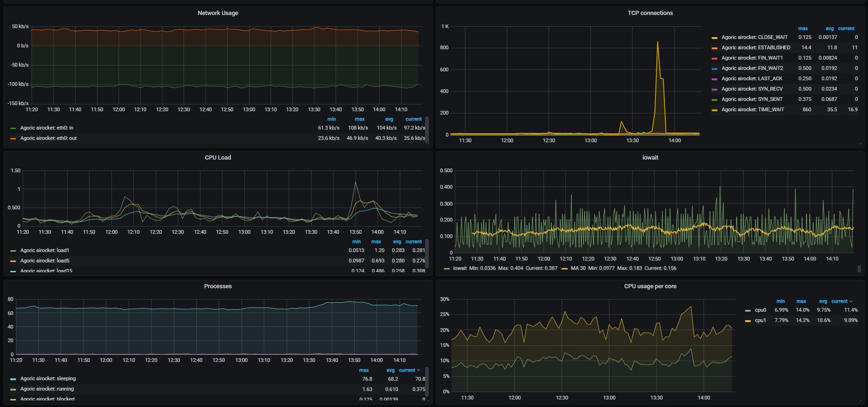Sort CPU usage per core by min
This screenshot has height=407, width=868.
[781, 301]
